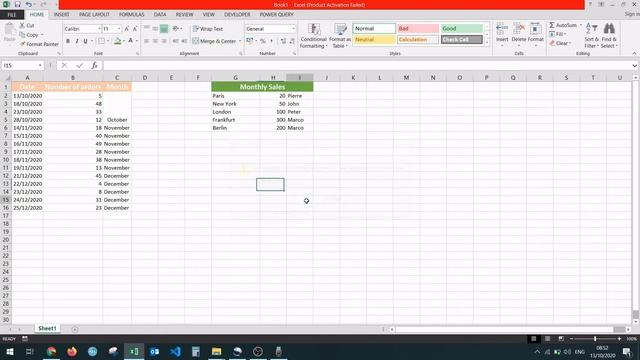Click the font color A icon
The image size is (640, 360).
click(x=131, y=41)
